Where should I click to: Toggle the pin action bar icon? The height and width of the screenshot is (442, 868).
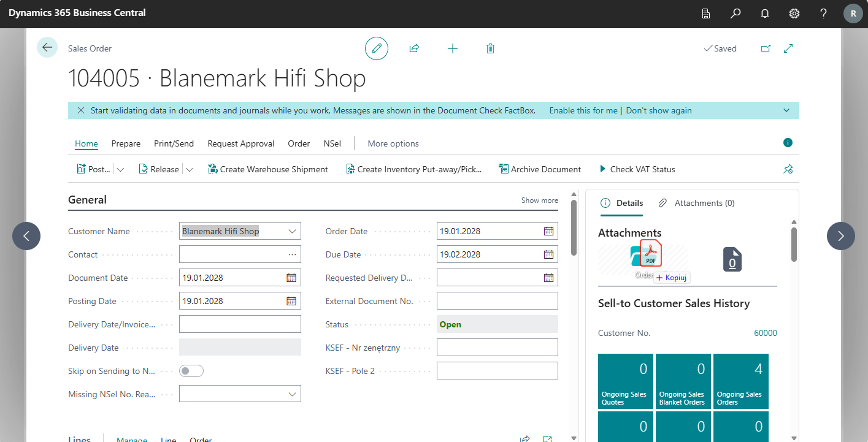coord(788,169)
